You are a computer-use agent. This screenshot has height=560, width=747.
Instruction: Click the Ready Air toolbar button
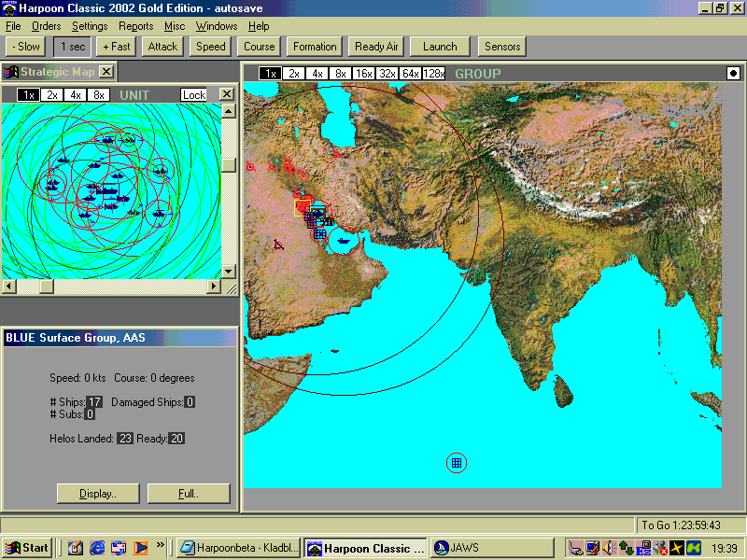point(376,47)
